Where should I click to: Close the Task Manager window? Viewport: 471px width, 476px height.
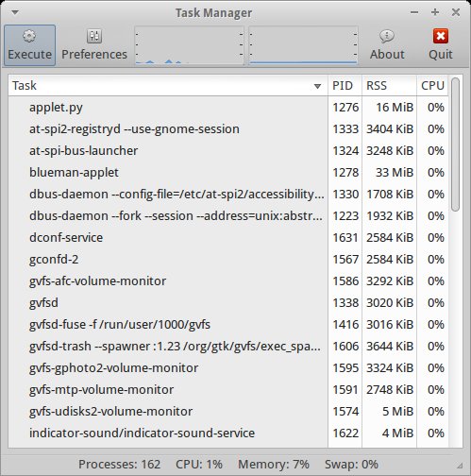pos(456,12)
